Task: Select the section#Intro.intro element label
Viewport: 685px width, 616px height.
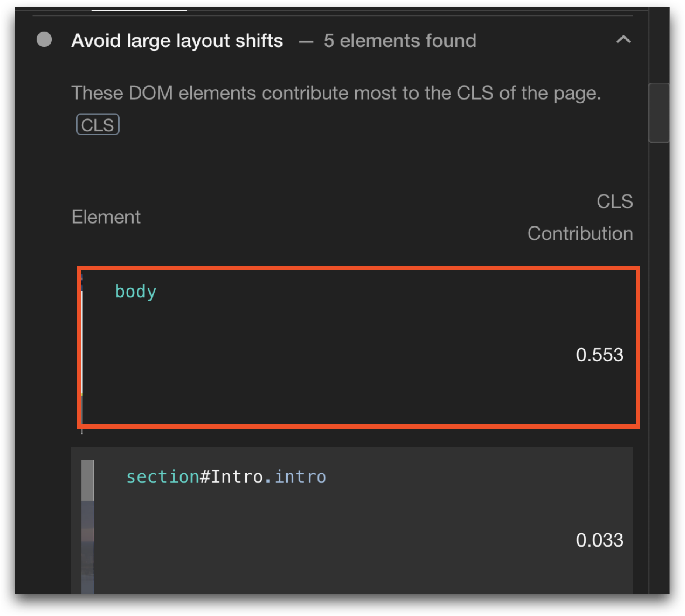Action: [x=226, y=477]
